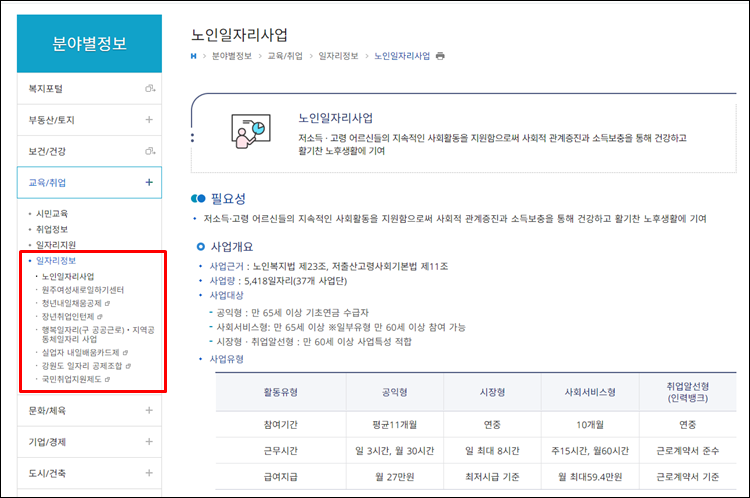This screenshot has height=498, width=750.
Task: Expand 문화/체육 plus sign
Action: (x=149, y=410)
